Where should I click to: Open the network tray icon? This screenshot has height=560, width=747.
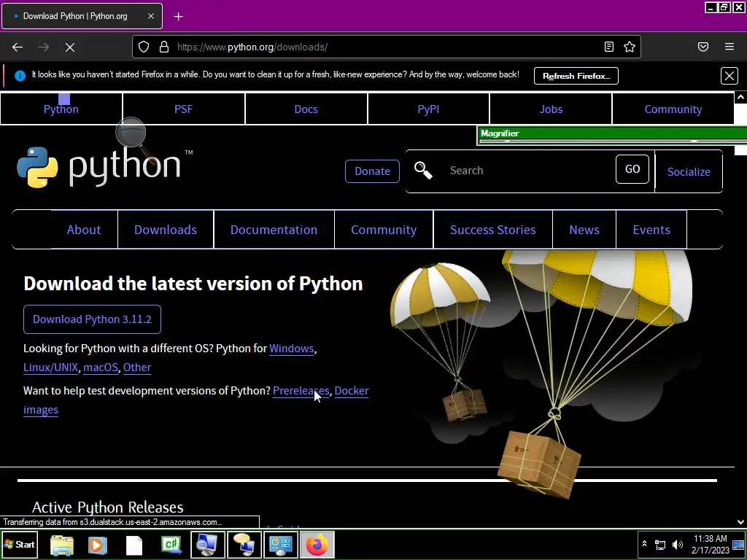pyautogui.click(x=660, y=544)
